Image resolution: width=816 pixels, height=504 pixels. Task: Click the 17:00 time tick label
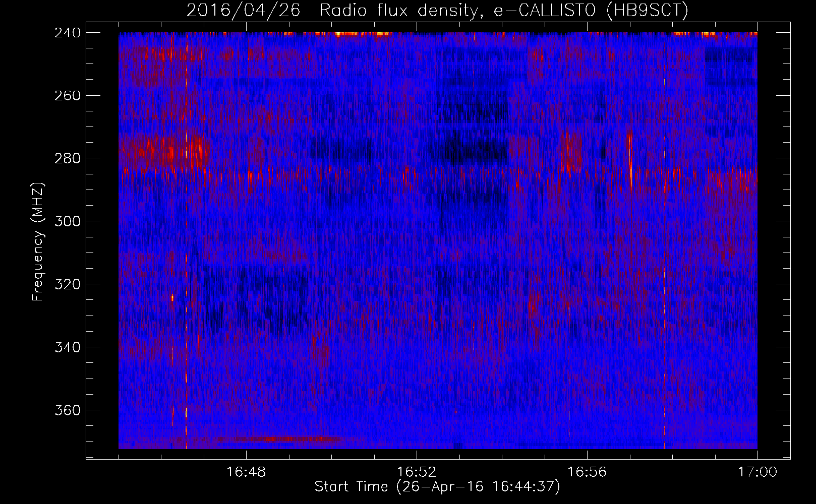[x=757, y=472]
